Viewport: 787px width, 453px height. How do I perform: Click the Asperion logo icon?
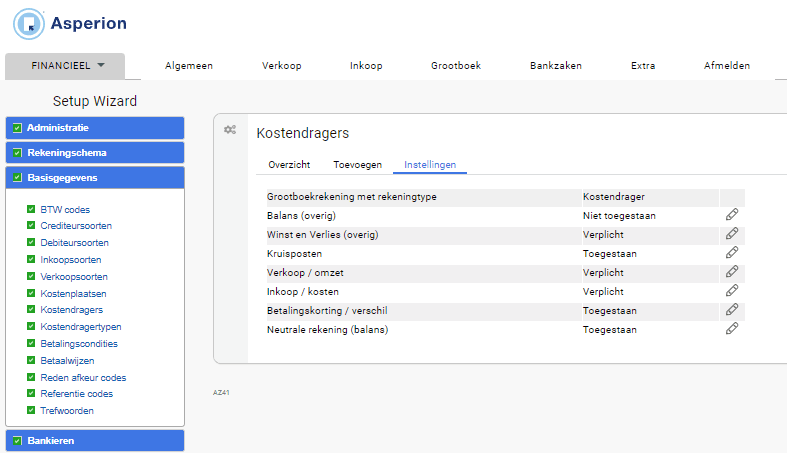pyautogui.click(x=29, y=24)
